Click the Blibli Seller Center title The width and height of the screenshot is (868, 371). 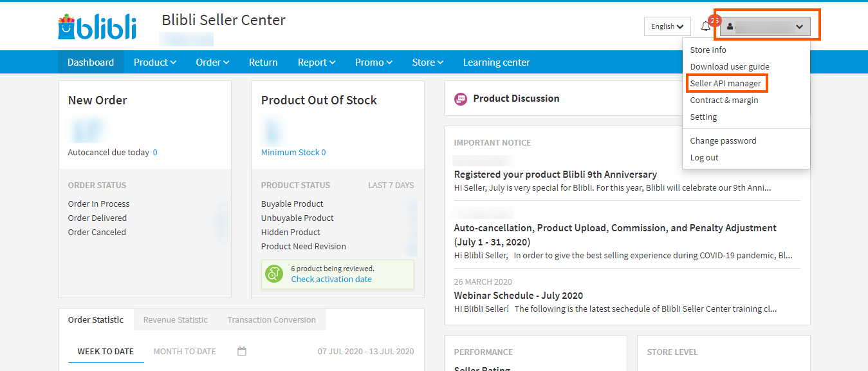click(x=223, y=20)
